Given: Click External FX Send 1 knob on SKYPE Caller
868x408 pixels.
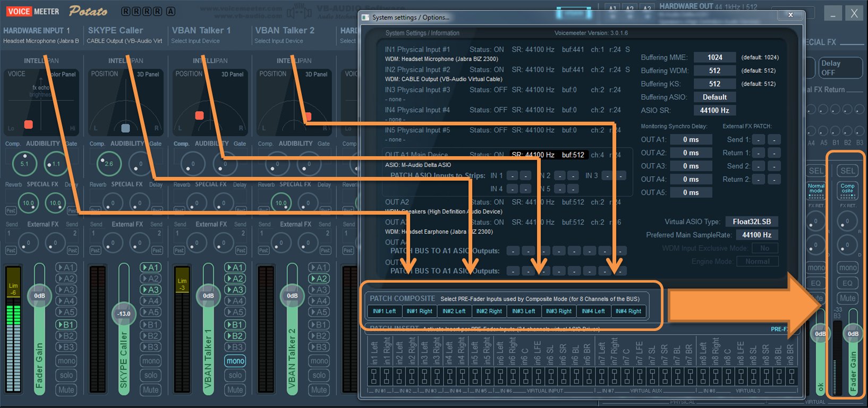Looking at the screenshot, I should click(x=113, y=243).
